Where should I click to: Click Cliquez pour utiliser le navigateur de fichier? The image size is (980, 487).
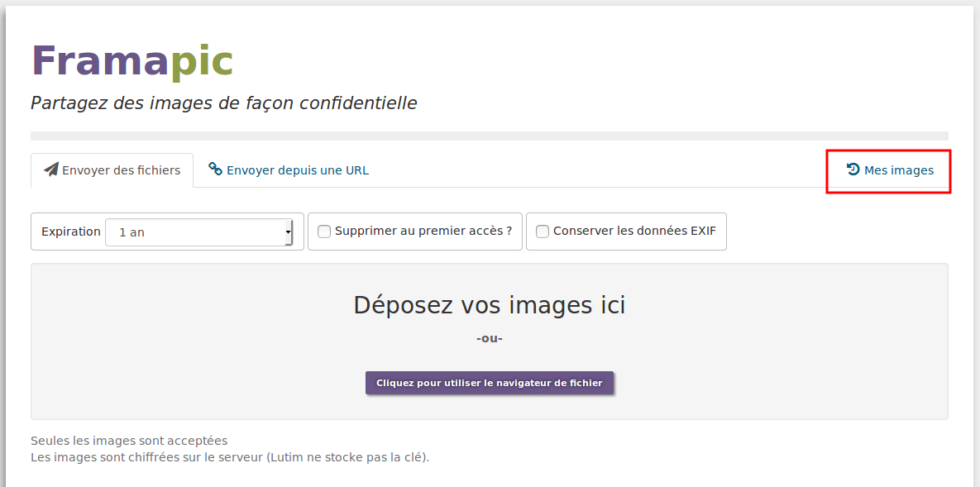pyautogui.click(x=490, y=383)
